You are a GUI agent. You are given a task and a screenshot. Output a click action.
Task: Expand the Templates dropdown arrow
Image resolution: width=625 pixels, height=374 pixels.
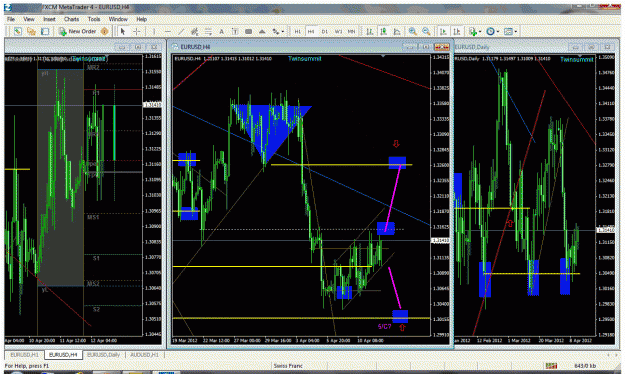click(x=516, y=31)
